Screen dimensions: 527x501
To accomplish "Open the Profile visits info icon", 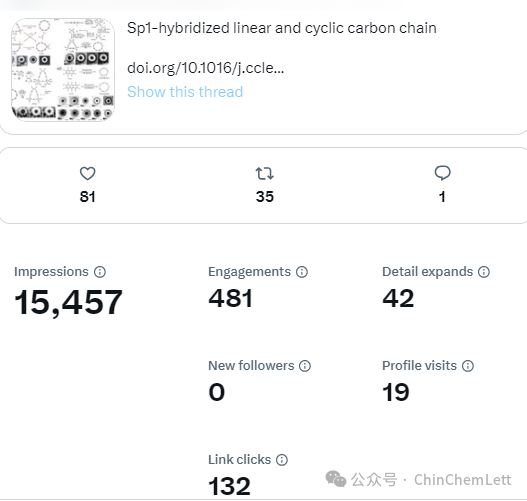I will point(468,366).
